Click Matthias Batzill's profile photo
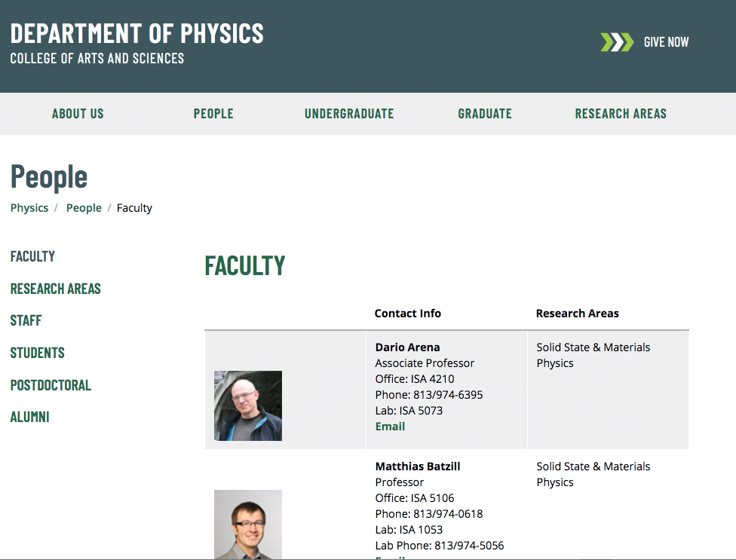 (247, 525)
